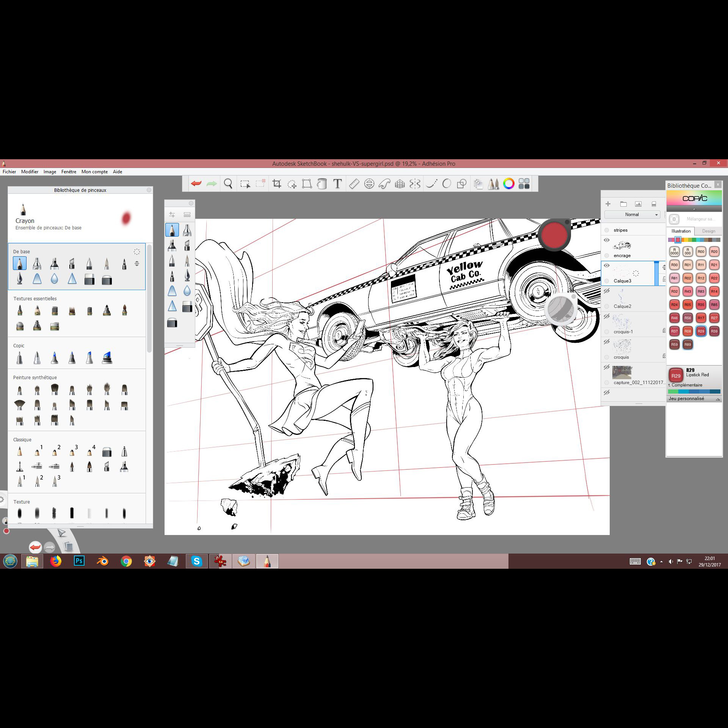Screen dimensions: 728x728
Task: Select the Crop tool
Action: point(277,184)
